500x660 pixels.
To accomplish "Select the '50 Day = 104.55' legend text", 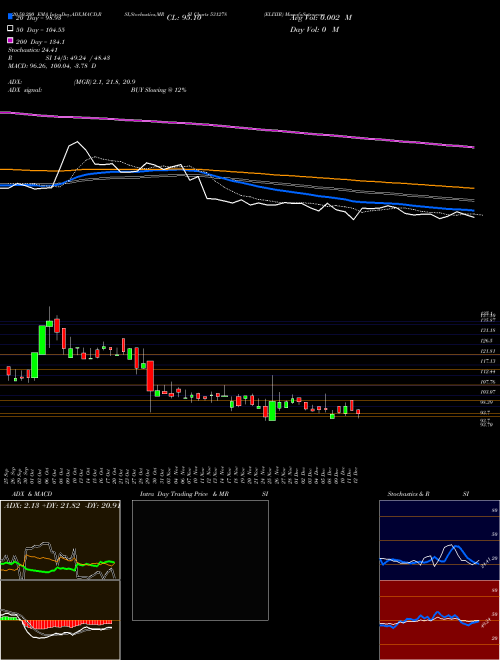I will pyautogui.click(x=40, y=30).
